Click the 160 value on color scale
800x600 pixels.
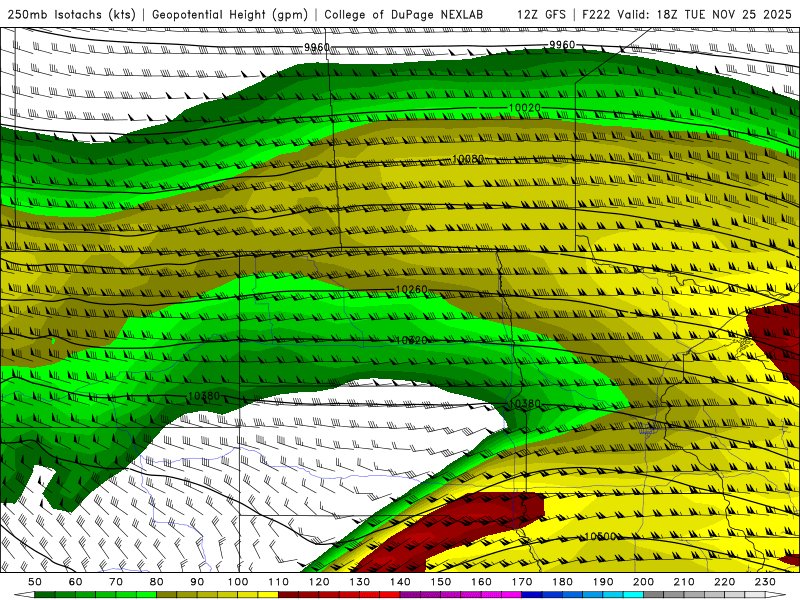click(481, 582)
